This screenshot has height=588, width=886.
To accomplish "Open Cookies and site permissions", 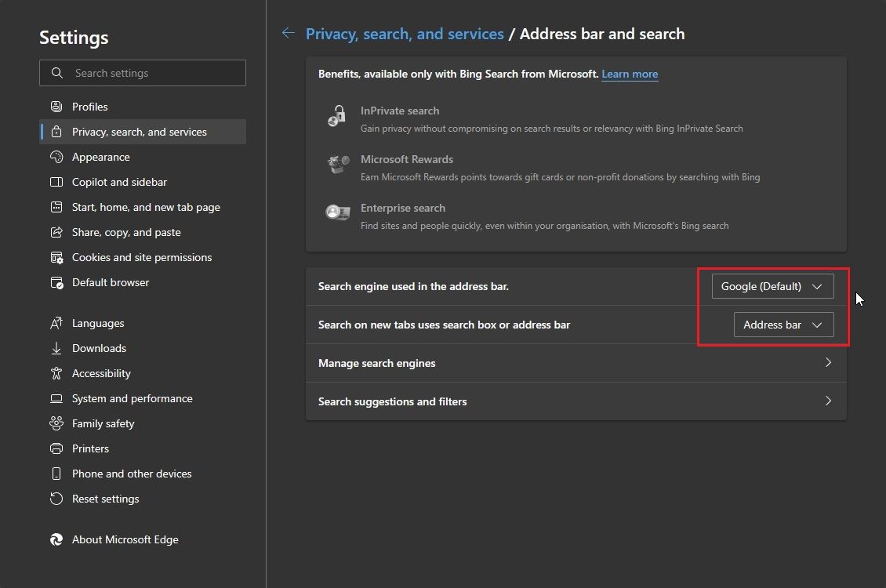I will coord(143,258).
